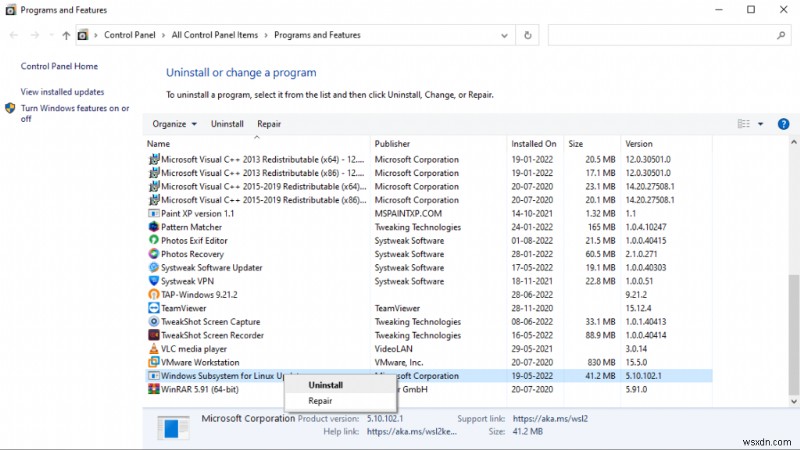Image resolution: width=800 pixels, height=450 pixels.
Task: Click the scrollbar down arrow
Action: point(793,402)
